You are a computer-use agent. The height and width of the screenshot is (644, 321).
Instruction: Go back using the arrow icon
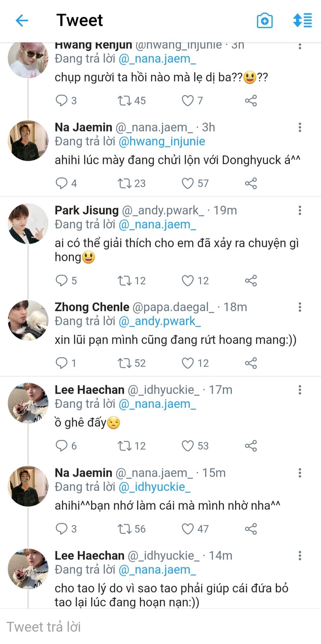(x=22, y=20)
